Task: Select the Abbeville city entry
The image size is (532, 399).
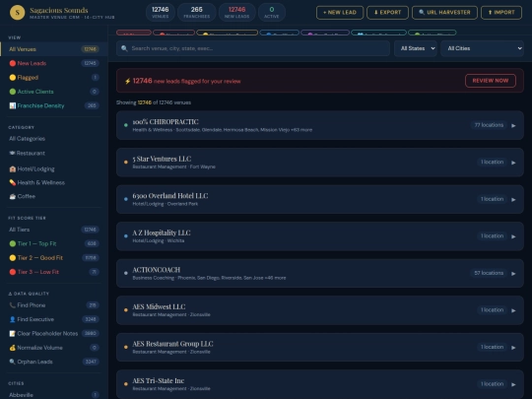Action: [54, 395]
